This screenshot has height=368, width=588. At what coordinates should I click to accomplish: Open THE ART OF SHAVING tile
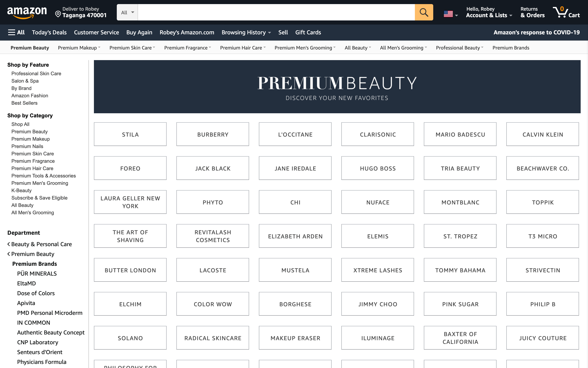pyautogui.click(x=130, y=236)
